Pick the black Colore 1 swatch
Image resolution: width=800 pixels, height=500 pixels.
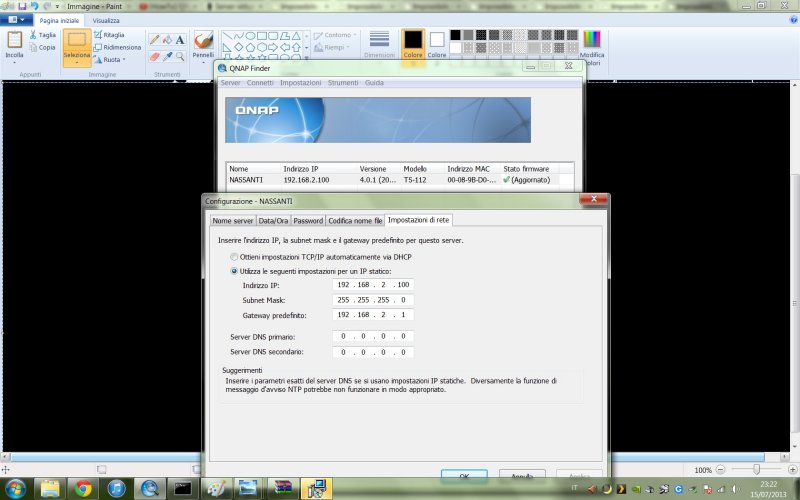[412, 39]
